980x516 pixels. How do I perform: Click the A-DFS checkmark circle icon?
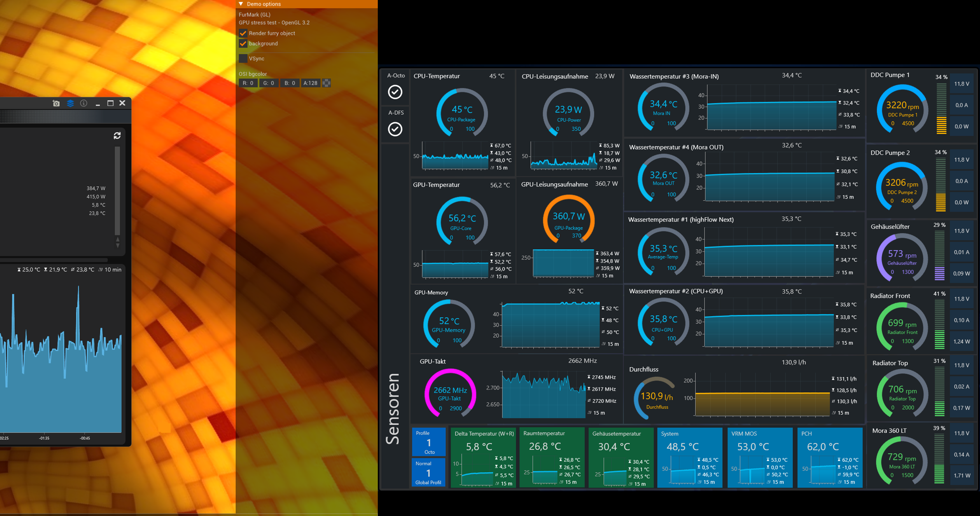(x=395, y=129)
